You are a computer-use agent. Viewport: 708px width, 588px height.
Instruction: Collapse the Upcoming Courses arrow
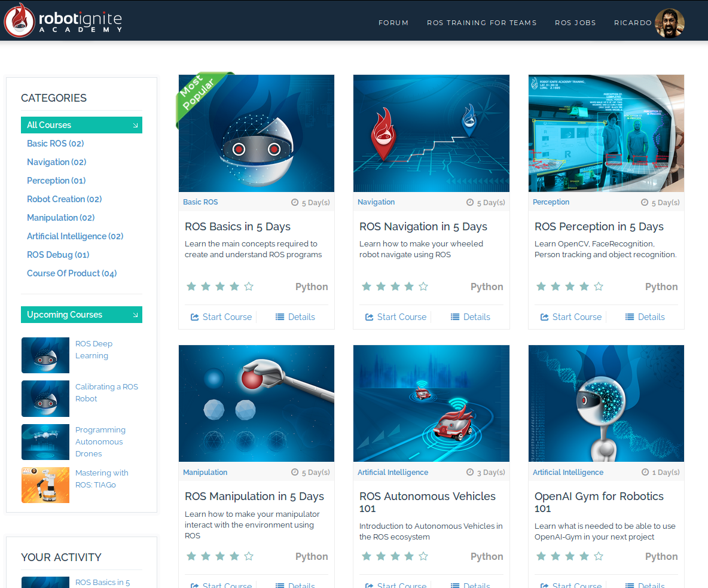pos(135,315)
